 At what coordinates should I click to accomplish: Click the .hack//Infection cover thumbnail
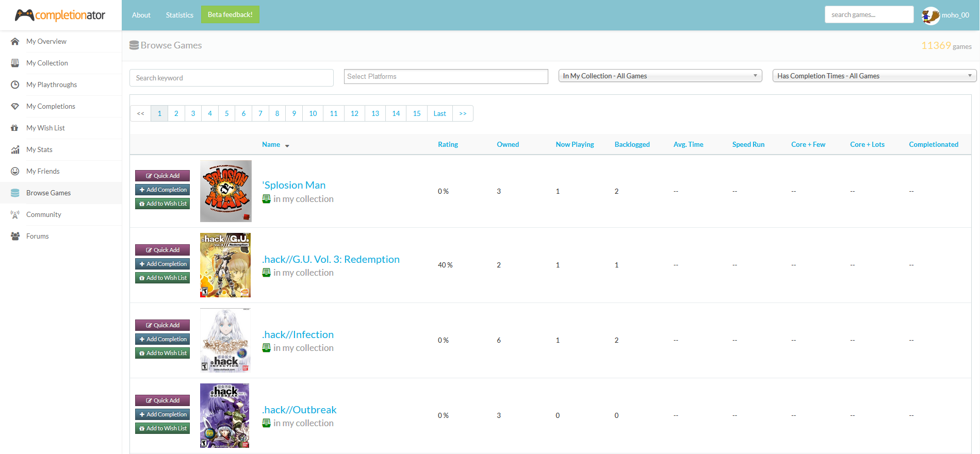[x=225, y=340]
